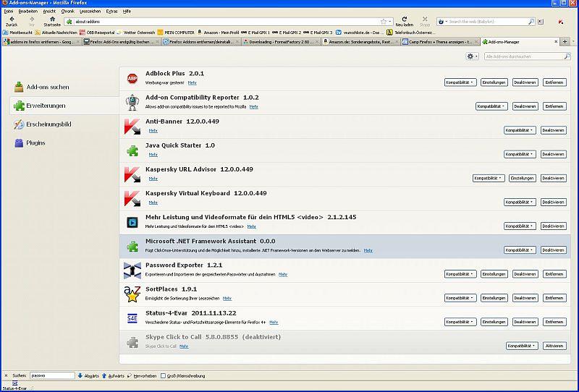Viewport: 579px width, 392px height.
Task: Click the Adblock Plus ABP icon
Action: [132, 78]
